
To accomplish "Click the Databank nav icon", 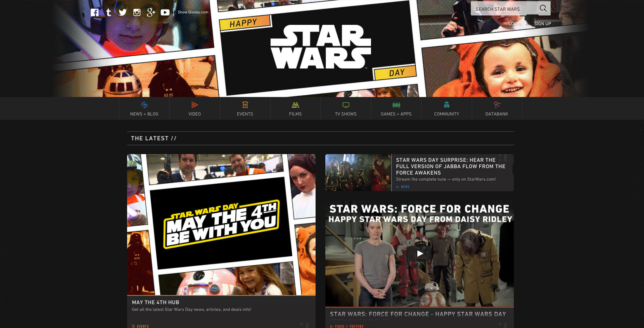I will (497, 105).
